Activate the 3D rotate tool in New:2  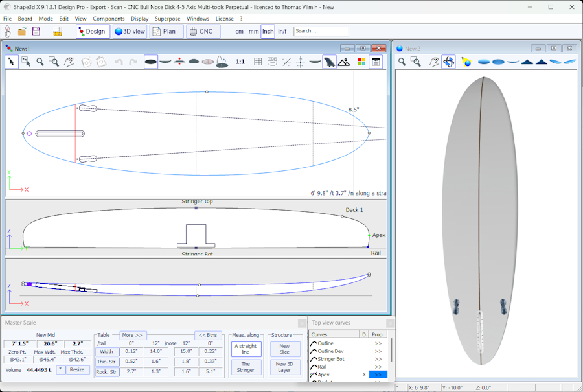pos(448,62)
